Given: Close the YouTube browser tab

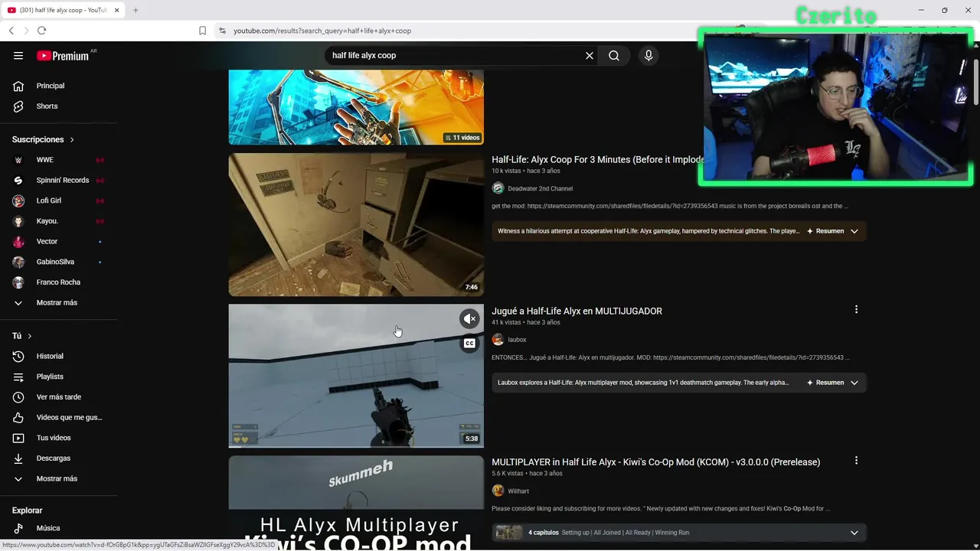Looking at the screenshot, I should [116, 10].
